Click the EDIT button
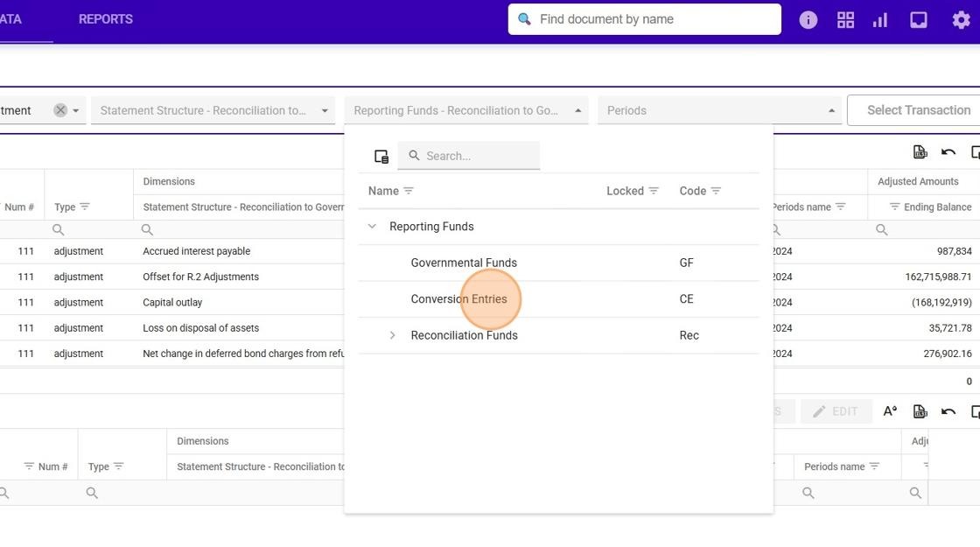980x547 pixels. (836, 411)
